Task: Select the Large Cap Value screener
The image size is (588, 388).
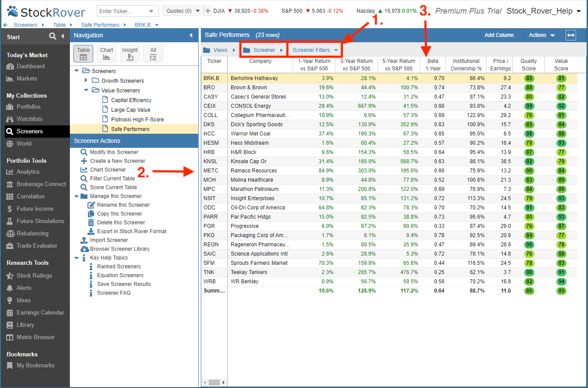Action: coord(131,110)
